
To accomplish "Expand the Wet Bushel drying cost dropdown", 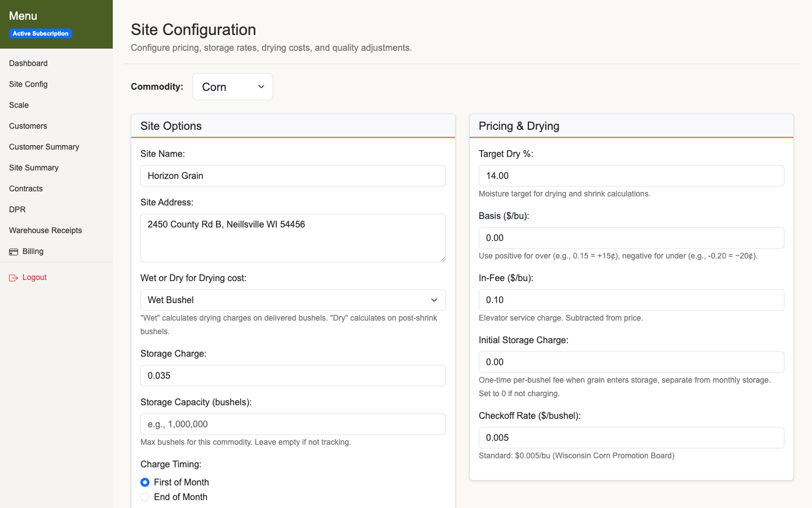I will pos(293,300).
